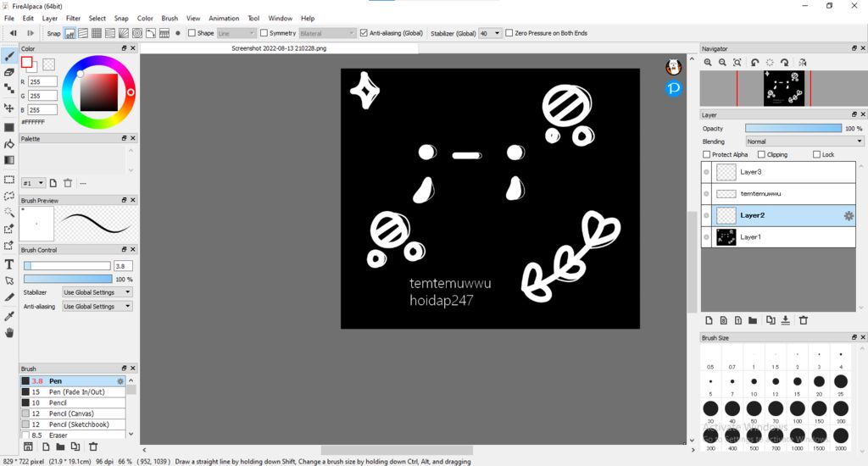Image resolution: width=868 pixels, height=466 pixels.
Task: Enable the grid snap icon
Action: point(97,33)
